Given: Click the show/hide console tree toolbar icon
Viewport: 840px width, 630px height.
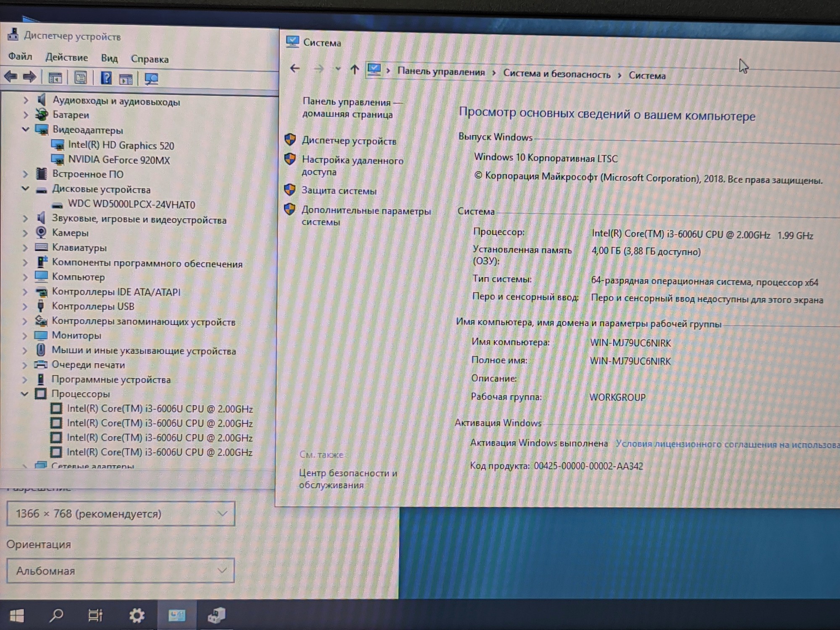Looking at the screenshot, I should pos(55,78).
